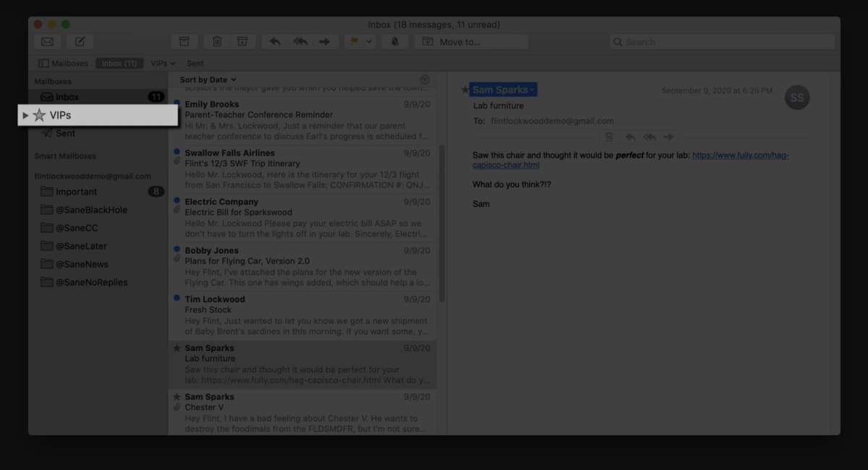Select Inbox in the sidebar
868x470 pixels.
98,97
